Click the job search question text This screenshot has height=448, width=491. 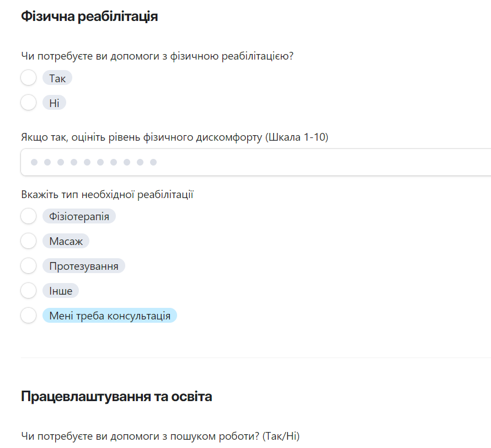point(160,436)
